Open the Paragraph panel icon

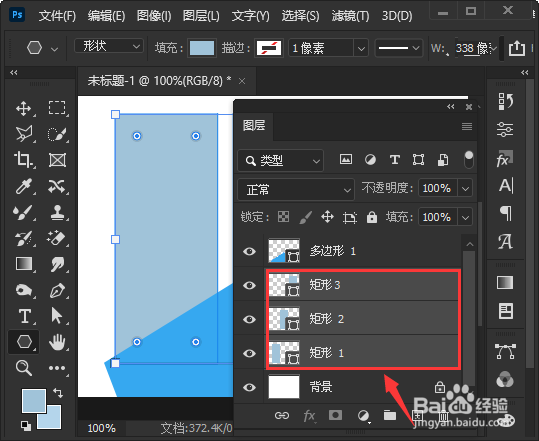coord(505,214)
